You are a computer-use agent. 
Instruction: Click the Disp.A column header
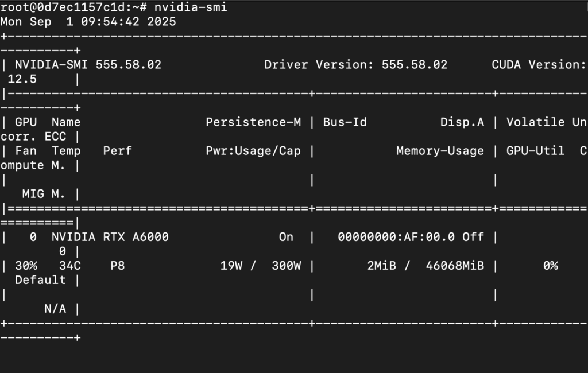tap(462, 122)
